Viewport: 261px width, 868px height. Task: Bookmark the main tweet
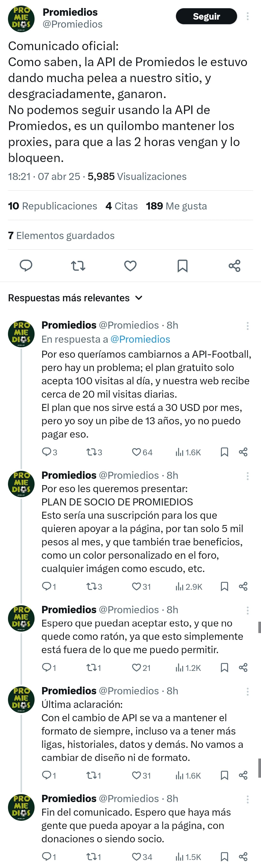point(182,266)
